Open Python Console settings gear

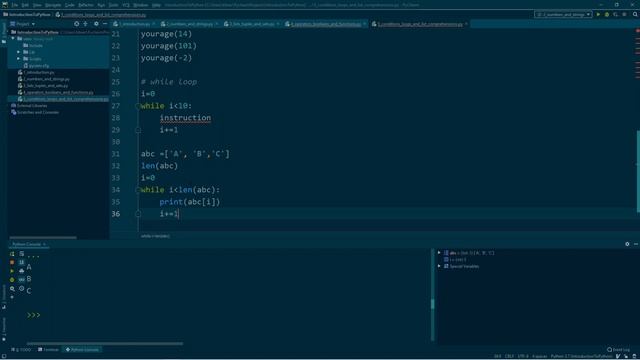point(627,244)
